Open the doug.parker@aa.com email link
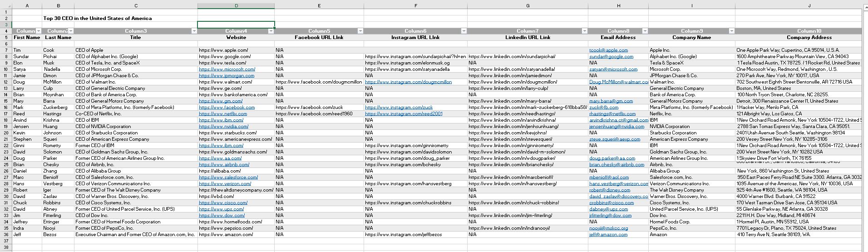The width and height of the screenshot is (868, 252). (612, 158)
